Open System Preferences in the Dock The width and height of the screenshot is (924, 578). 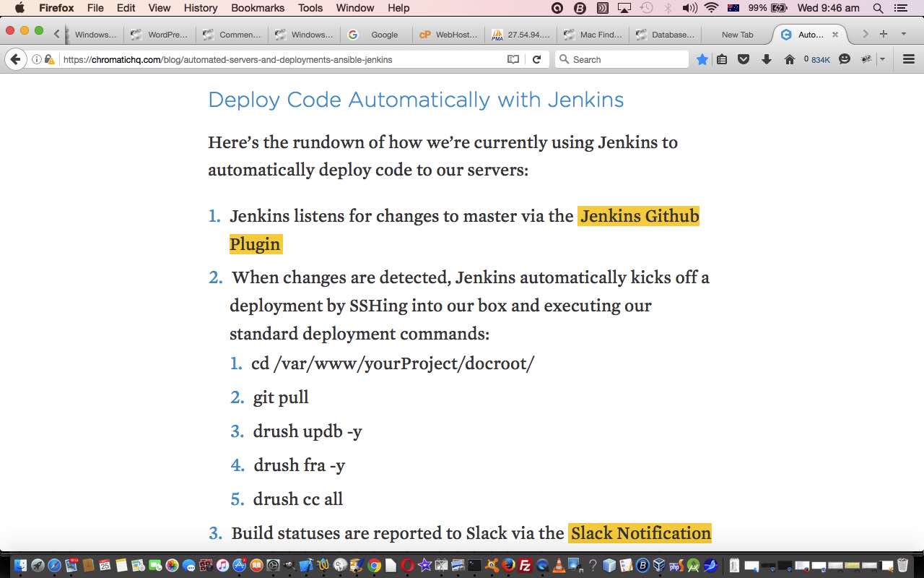point(273,566)
